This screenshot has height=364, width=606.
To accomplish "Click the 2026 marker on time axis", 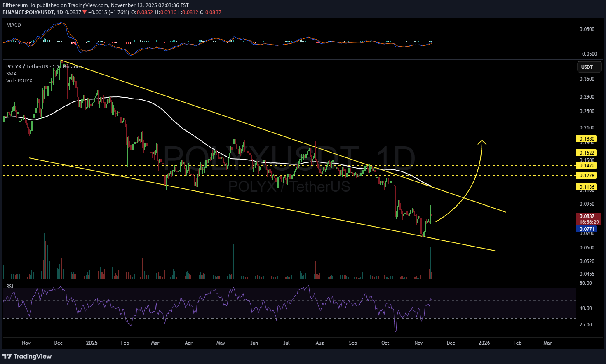I will 484,343.
